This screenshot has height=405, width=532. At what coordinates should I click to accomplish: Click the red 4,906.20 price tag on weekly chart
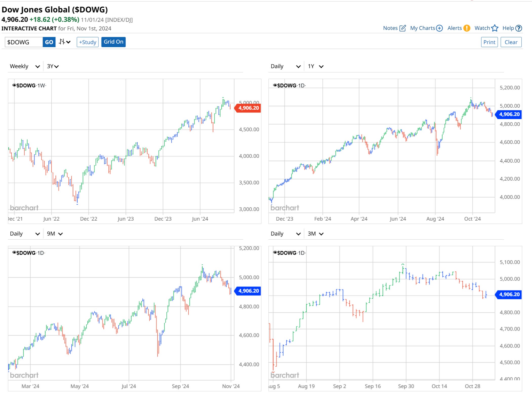[248, 108]
